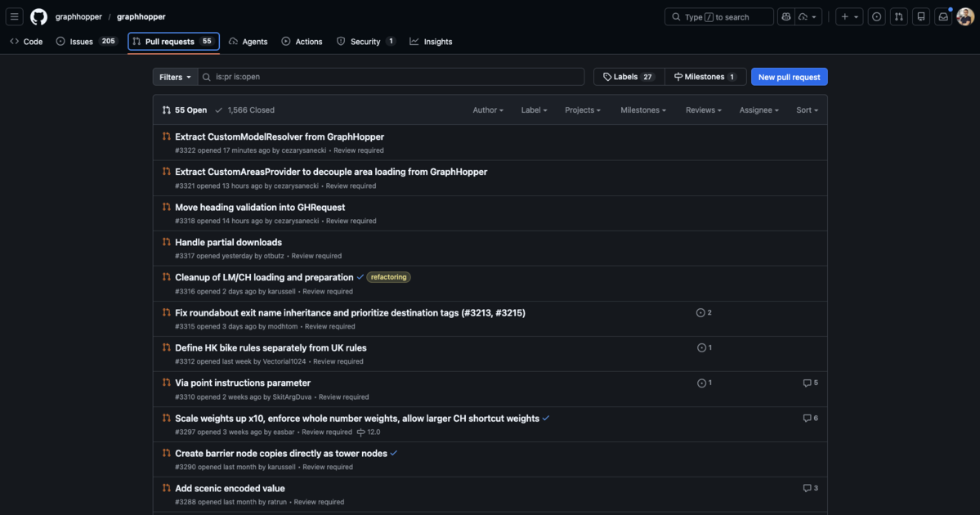Open 5 comments on Via point instructions PR
This screenshot has height=515, width=980.
[x=811, y=383]
